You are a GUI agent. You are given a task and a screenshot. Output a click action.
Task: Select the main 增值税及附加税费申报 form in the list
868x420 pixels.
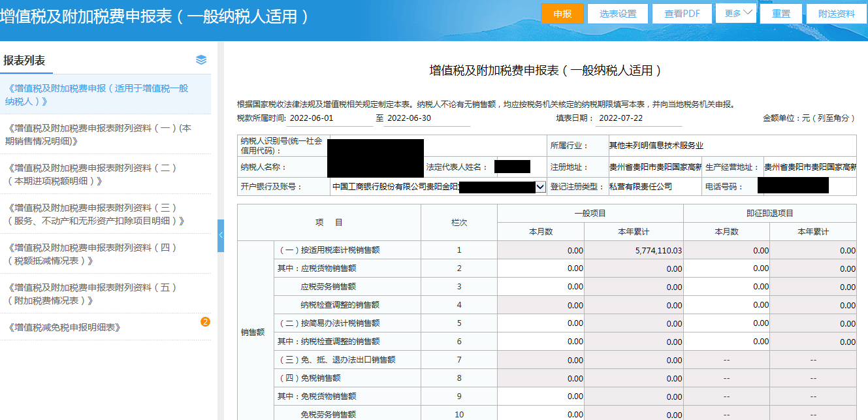tap(98, 94)
